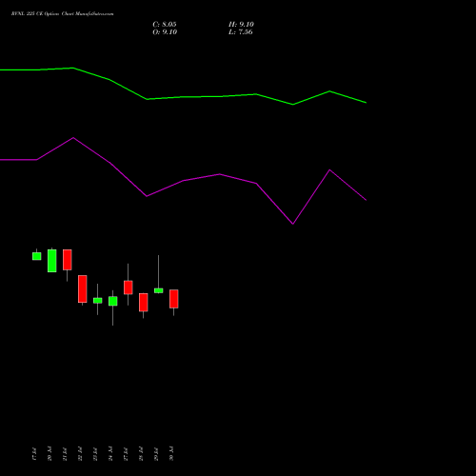Click the 23 Jul date axis label
The image size is (476, 476).
pyautogui.click(x=95, y=454)
